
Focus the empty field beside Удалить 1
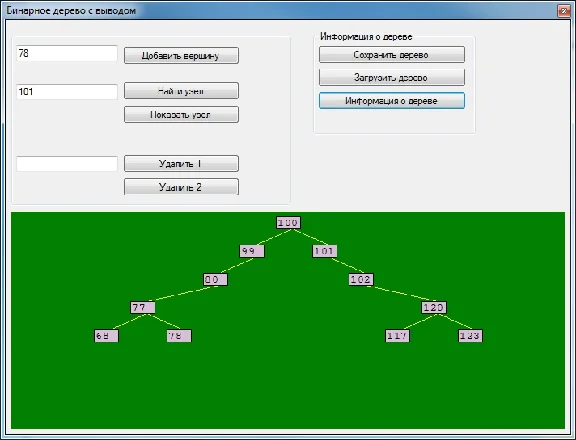click(x=67, y=163)
